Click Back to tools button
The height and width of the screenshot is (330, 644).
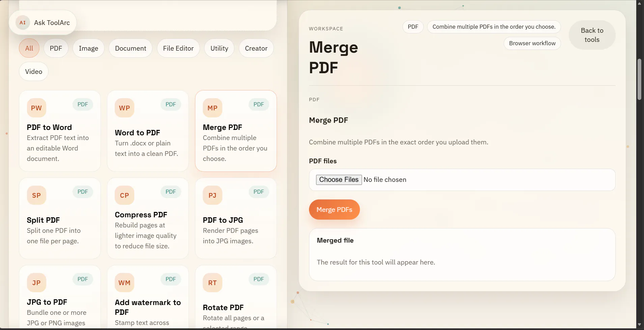[592, 35]
